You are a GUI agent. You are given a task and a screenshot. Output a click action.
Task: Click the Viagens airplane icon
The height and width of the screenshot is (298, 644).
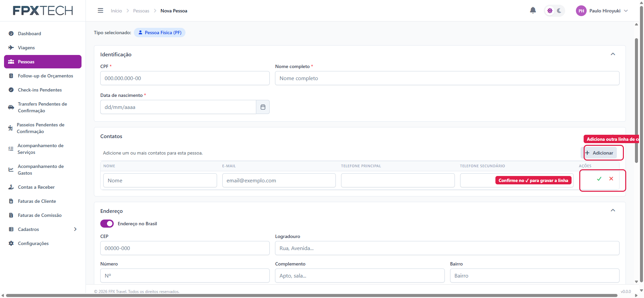(x=11, y=48)
